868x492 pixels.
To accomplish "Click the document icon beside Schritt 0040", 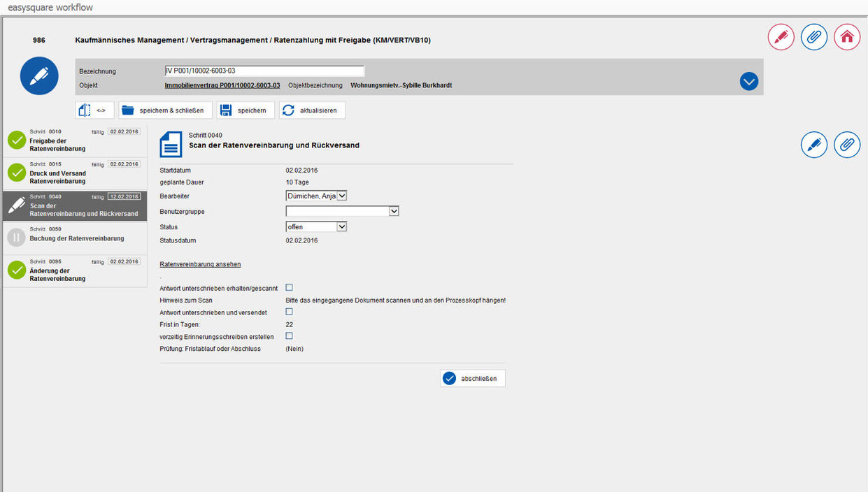I will click(171, 144).
